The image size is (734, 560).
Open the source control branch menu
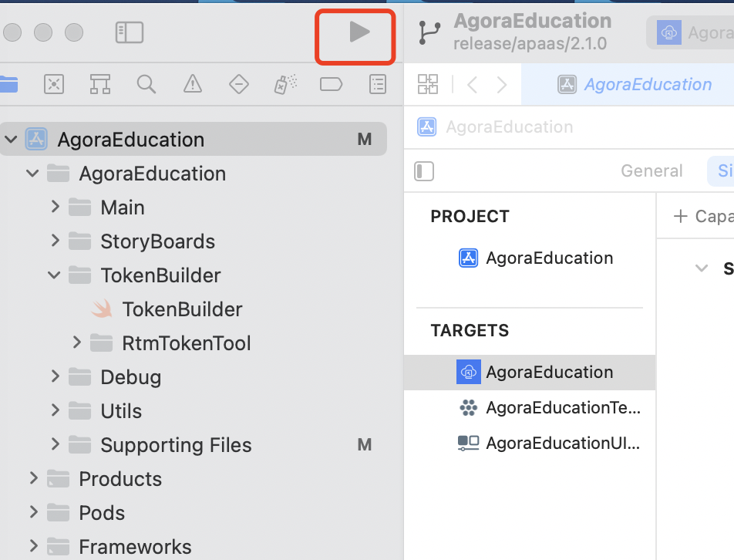[429, 32]
